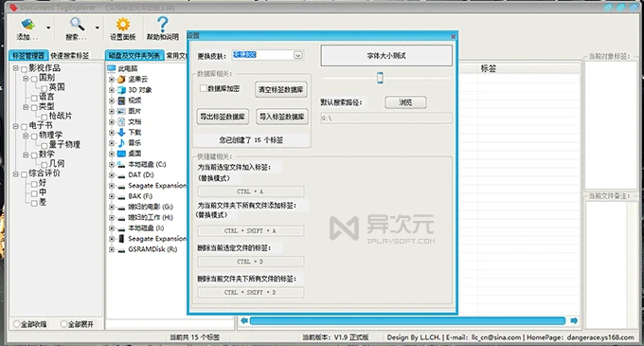Screen dimensions: 644x346
Task: Switch to the 快速搜索标签 tab
Action: [x=70, y=56]
